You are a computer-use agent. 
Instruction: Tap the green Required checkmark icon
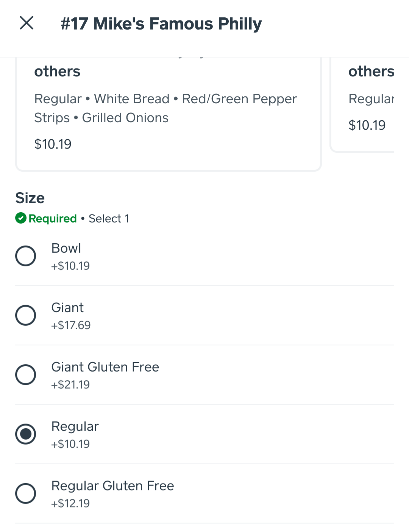21,218
